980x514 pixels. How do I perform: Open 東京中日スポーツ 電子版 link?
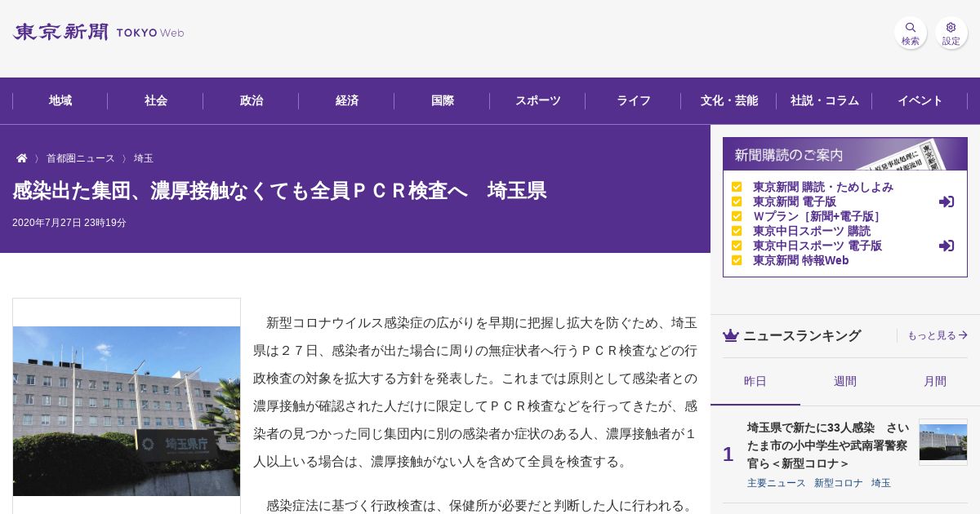817,246
